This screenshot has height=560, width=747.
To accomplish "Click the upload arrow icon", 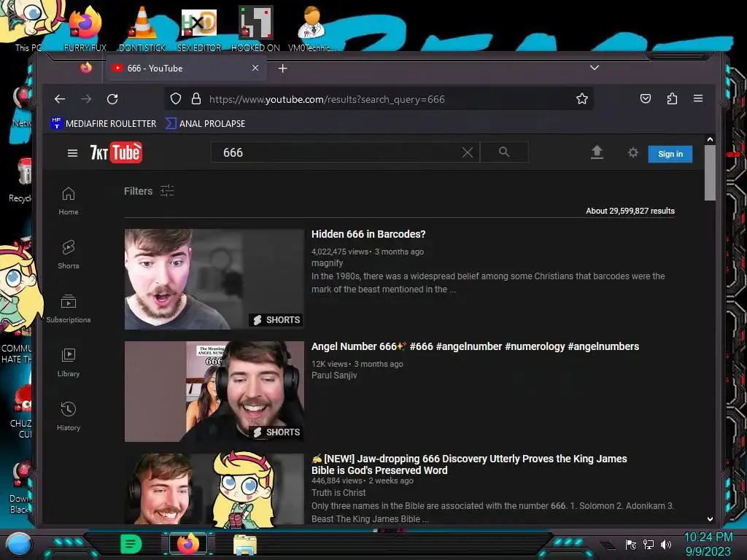I will pos(597,152).
